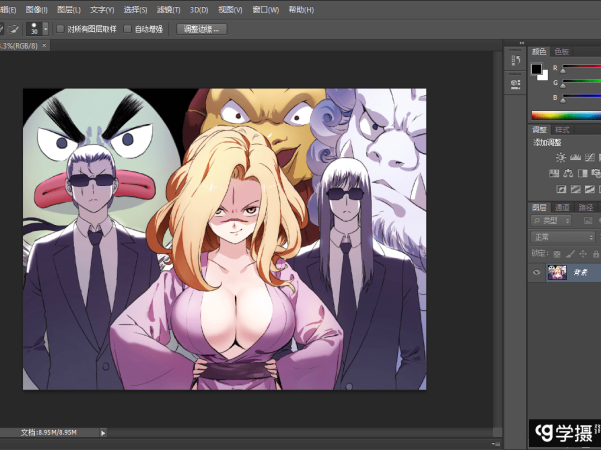The width and height of the screenshot is (601, 450).
Task: Toggle the pixel layer filter icon
Action: click(588, 221)
